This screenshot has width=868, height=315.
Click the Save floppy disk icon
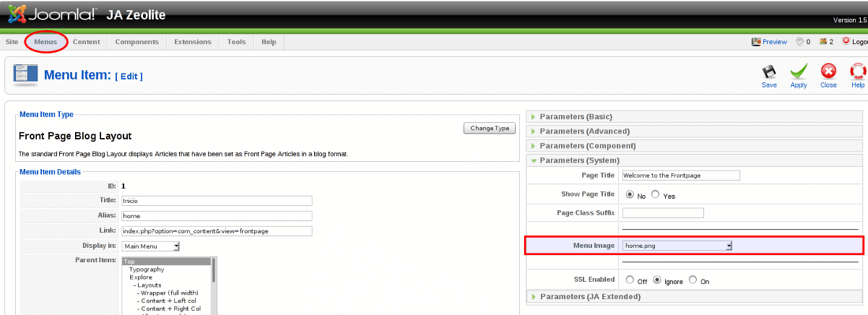pyautogui.click(x=769, y=72)
